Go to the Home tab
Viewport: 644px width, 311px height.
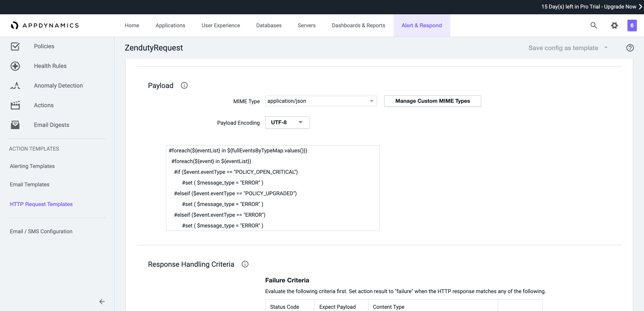(x=132, y=25)
